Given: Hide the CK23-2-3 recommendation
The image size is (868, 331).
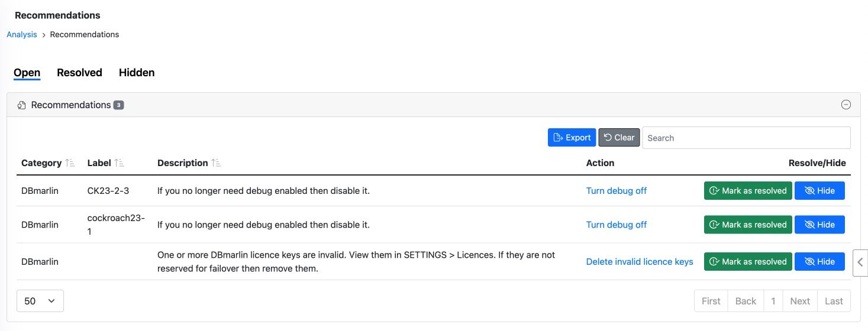Looking at the screenshot, I should tap(819, 191).
